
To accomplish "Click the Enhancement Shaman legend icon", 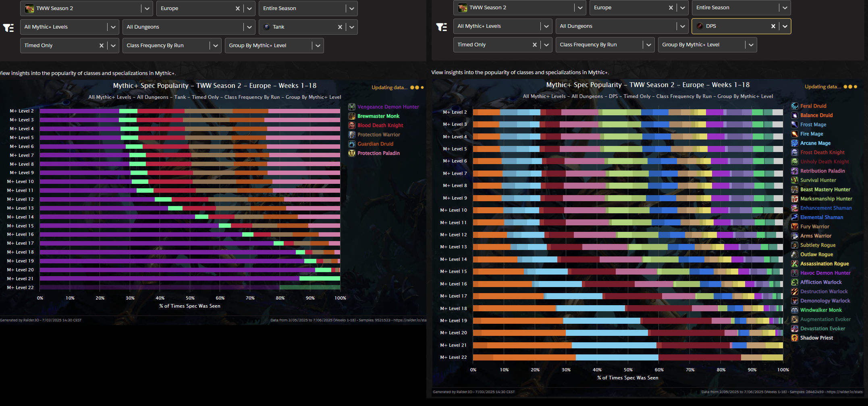I will tap(795, 208).
